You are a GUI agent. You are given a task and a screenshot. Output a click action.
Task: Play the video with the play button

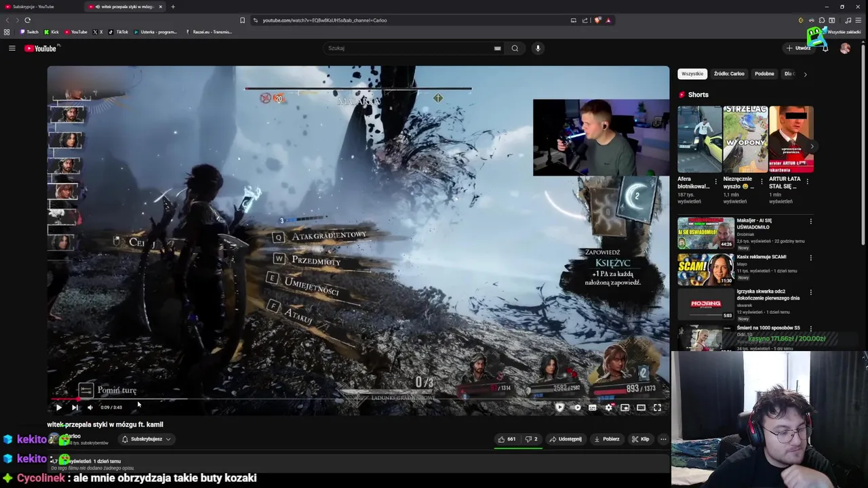pyautogui.click(x=59, y=407)
